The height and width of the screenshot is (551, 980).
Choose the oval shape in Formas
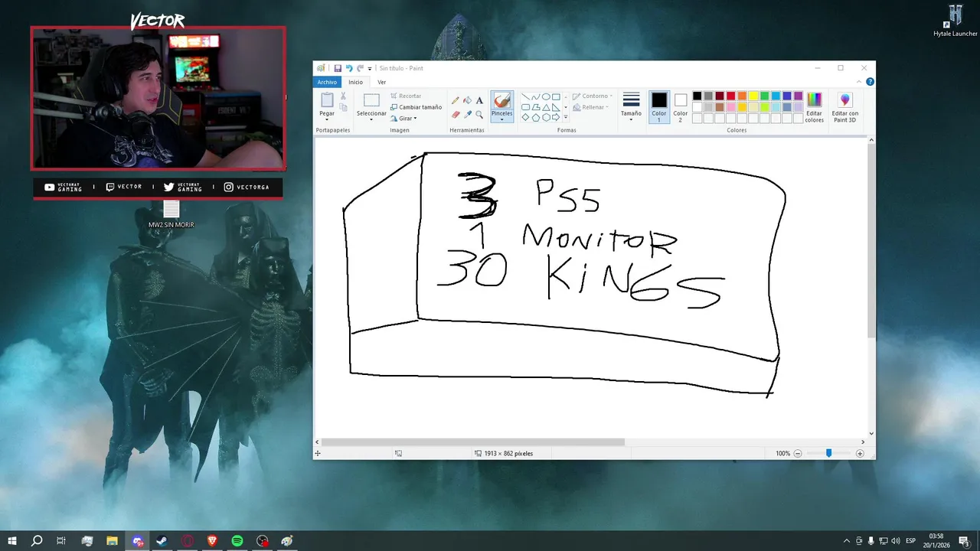pos(546,96)
